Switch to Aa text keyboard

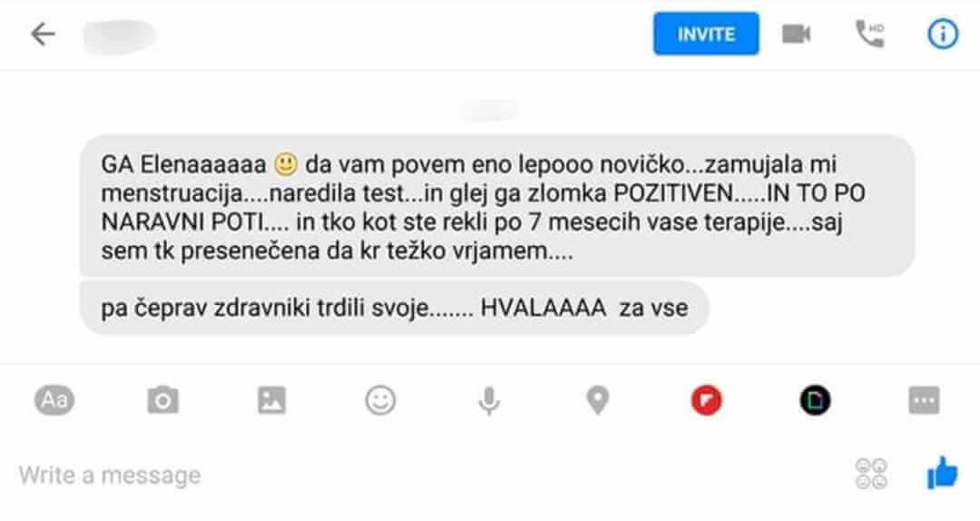pos(54,399)
